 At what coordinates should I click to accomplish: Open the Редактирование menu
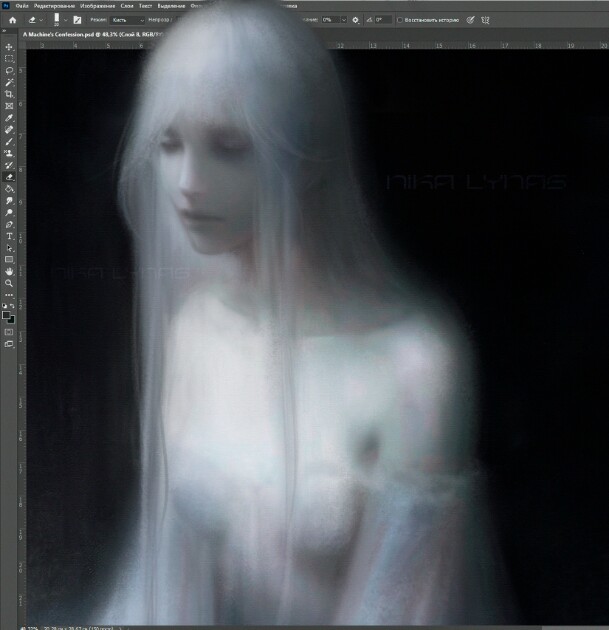(x=54, y=6)
